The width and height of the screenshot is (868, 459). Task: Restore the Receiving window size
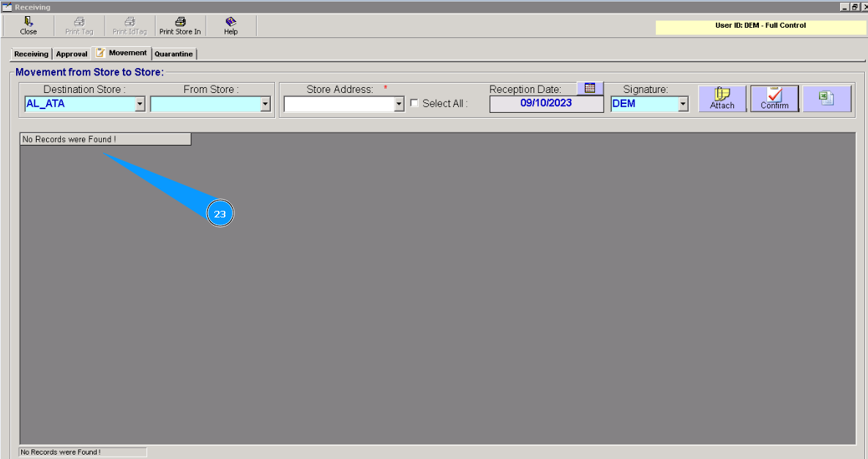pos(854,7)
